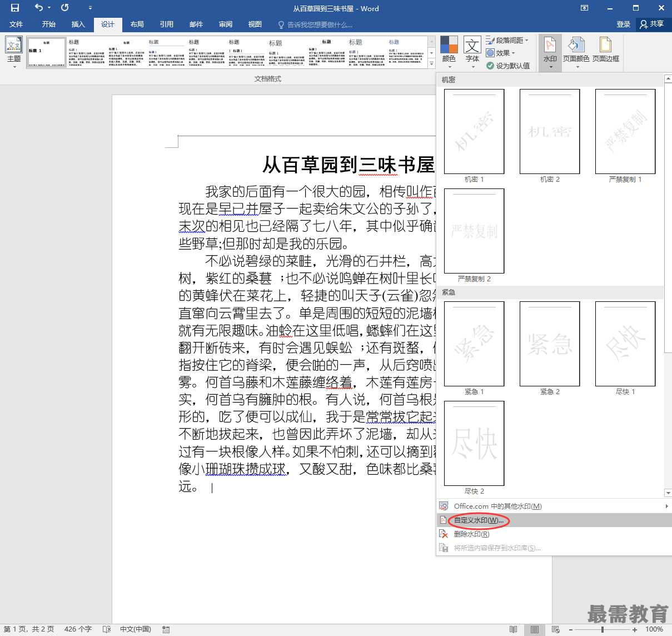Click Set as Default (设为默认值)
The image size is (672, 636).
point(508,66)
